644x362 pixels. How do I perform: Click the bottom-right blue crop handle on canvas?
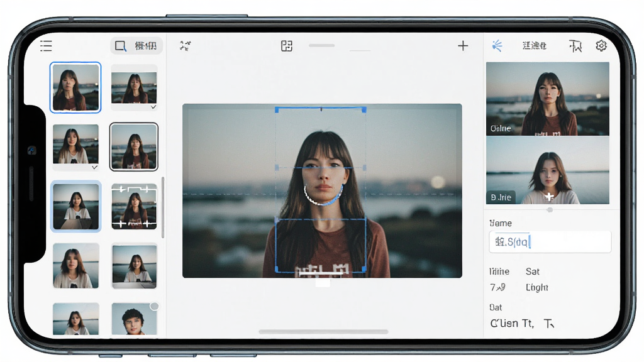click(364, 269)
